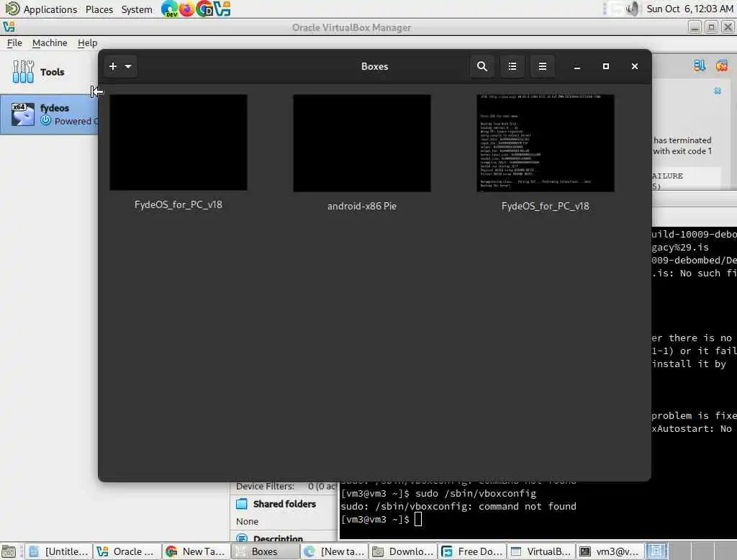Switch to the [Untitle... taskbar window
The width and height of the screenshot is (737, 560).
(x=59, y=551)
